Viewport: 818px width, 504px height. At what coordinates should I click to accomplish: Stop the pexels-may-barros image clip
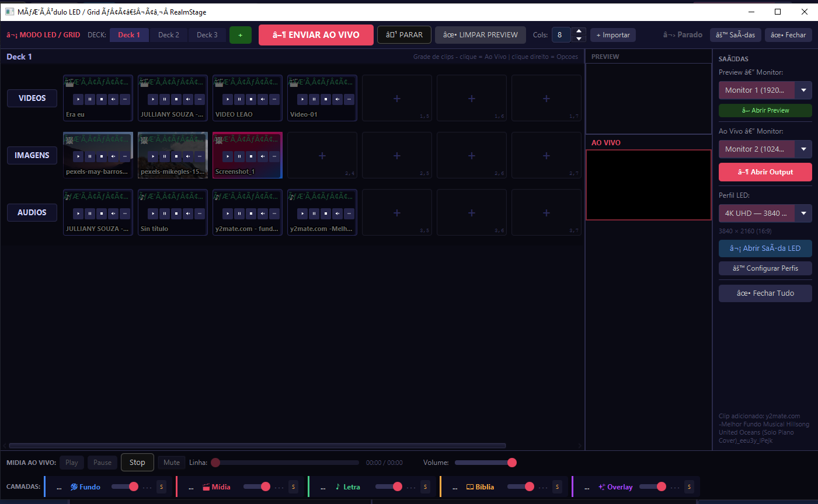102,156
